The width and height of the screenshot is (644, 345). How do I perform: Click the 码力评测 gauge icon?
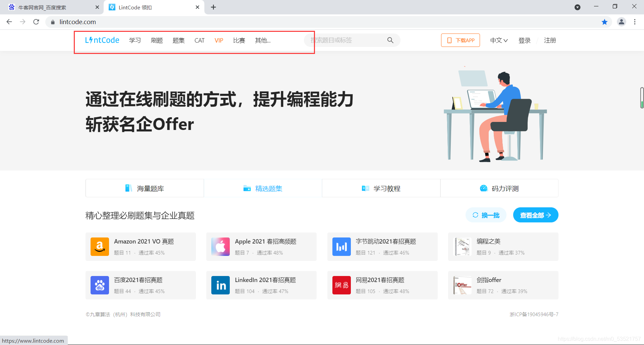(483, 188)
